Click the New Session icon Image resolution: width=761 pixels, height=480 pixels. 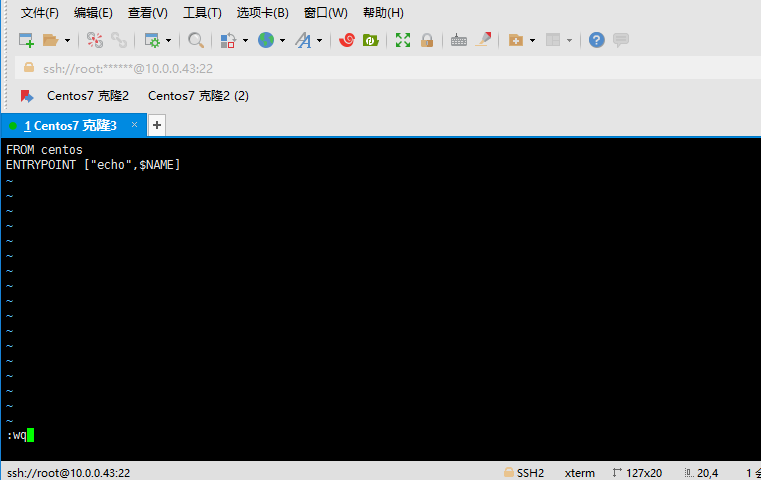pos(26,40)
